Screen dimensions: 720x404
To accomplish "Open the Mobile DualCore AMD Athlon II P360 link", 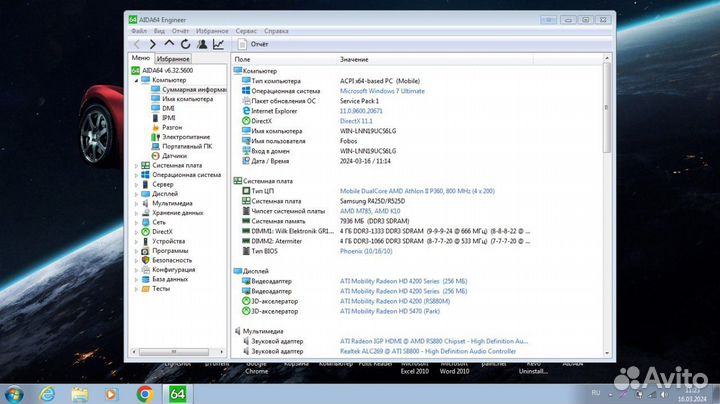I will (417, 191).
